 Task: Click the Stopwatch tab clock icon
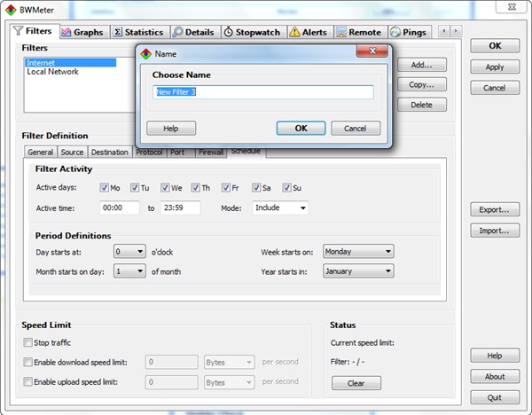(x=228, y=32)
